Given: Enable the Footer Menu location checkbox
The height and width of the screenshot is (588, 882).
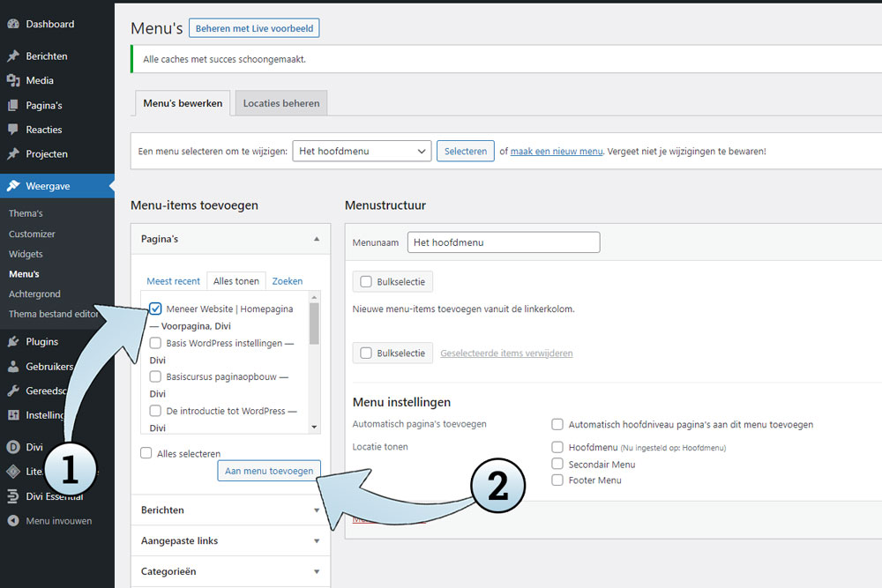Looking at the screenshot, I should click(x=557, y=480).
